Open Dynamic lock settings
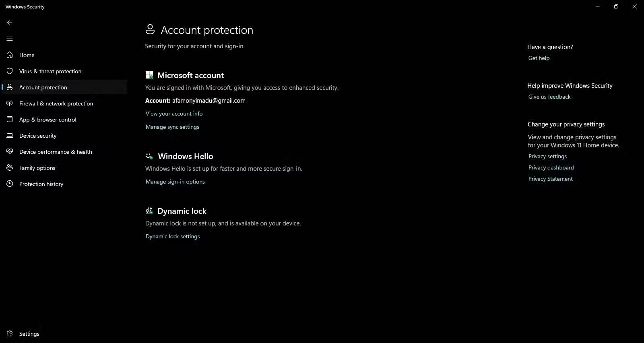This screenshot has width=644, height=343. [x=172, y=236]
